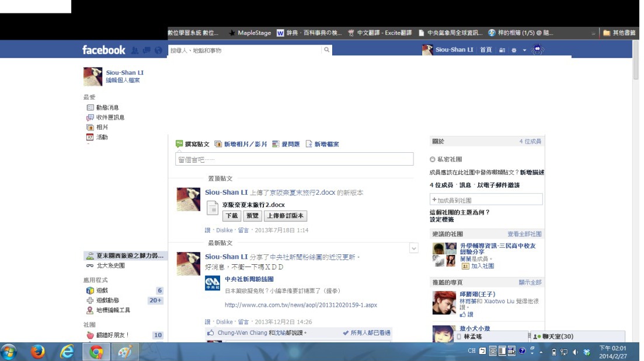
Task: Click the Windows Start orb
Action: 9,352
